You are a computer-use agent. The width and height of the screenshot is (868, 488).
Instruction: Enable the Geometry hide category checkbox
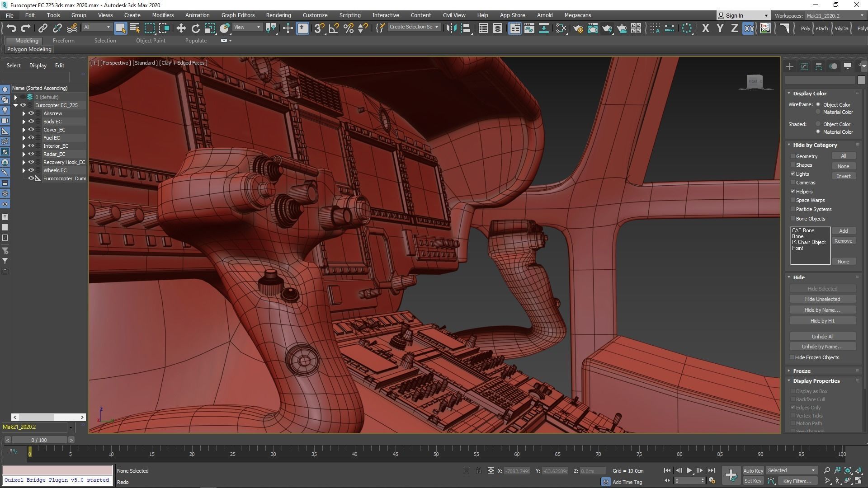click(x=793, y=156)
